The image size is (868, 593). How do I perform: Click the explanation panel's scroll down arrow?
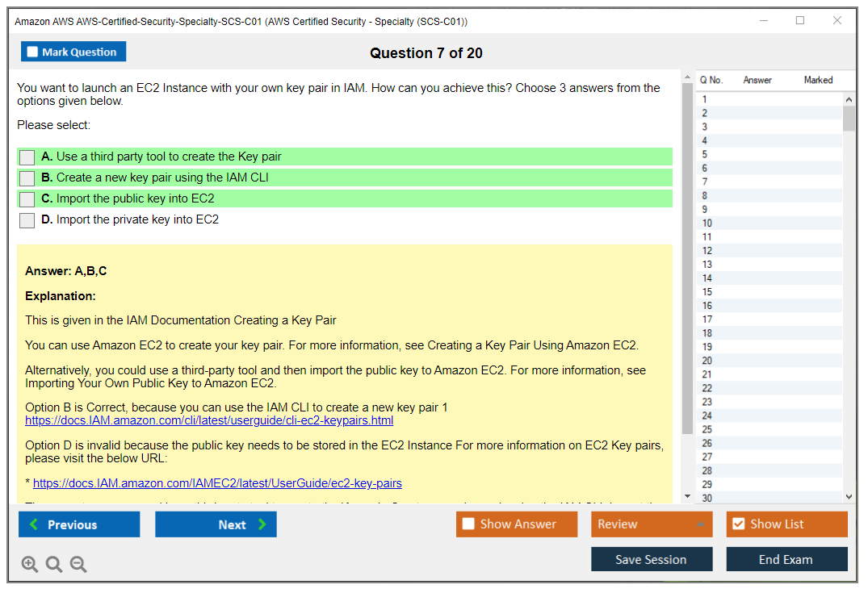point(687,496)
